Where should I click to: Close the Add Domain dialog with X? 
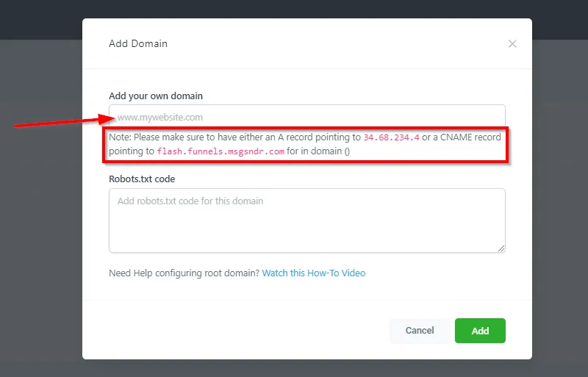coord(512,44)
